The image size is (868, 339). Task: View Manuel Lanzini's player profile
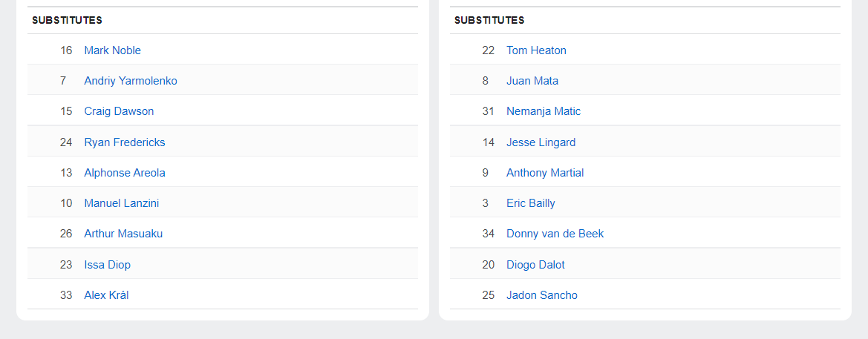point(122,203)
